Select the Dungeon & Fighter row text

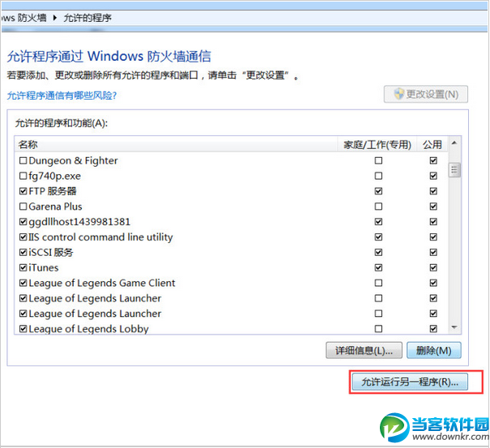point(73,160)
